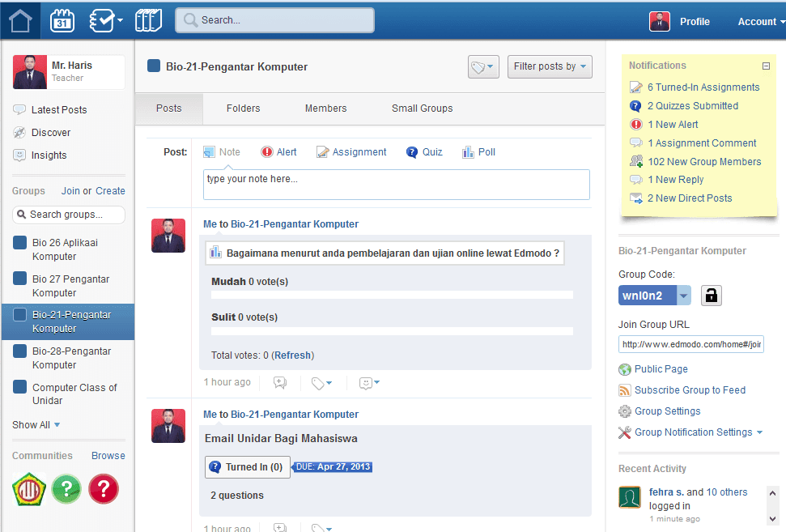
Task: Open 102 New Group Members notification
Action: 703,161
